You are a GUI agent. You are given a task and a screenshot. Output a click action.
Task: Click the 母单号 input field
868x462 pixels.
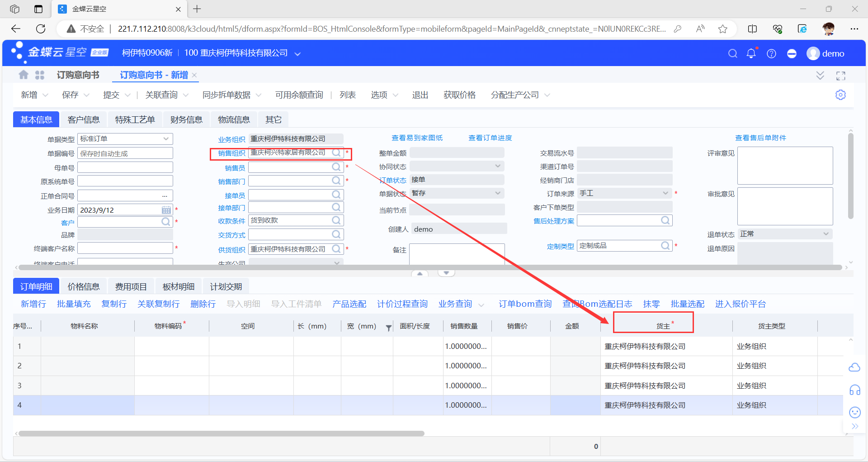pos(125,167)
